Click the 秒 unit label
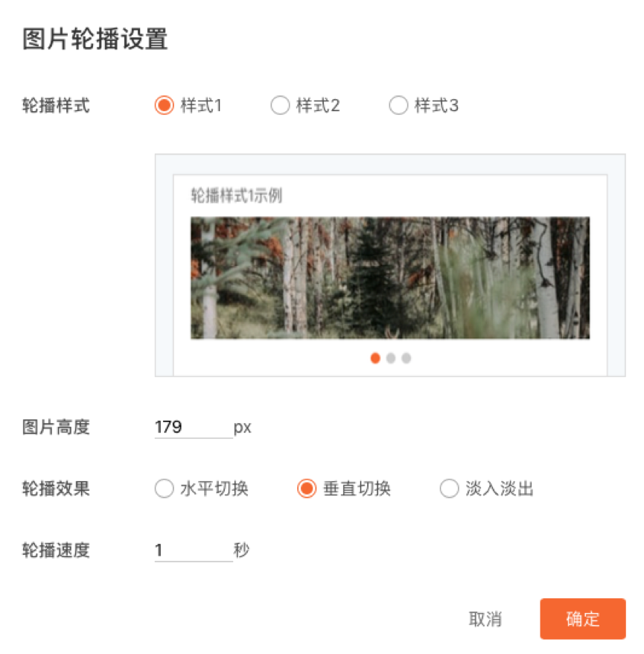This screenshot has width=644, height=654. tap(241, 550)
